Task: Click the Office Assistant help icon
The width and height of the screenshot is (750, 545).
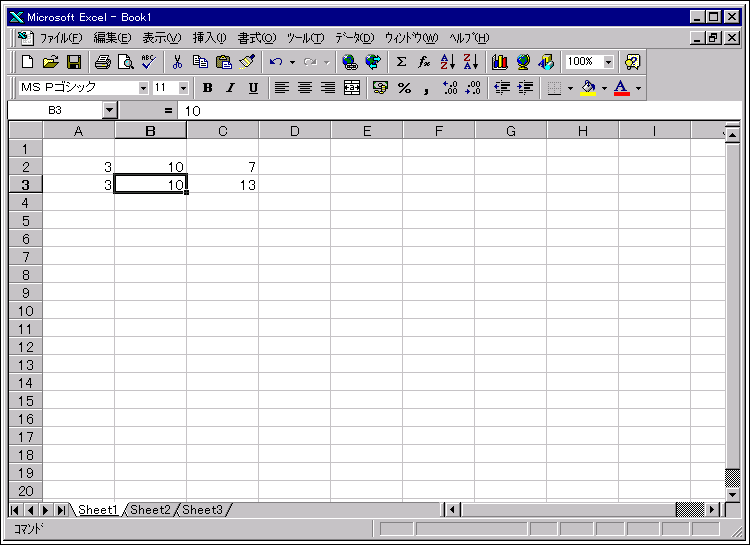Action: coord(632,62)
